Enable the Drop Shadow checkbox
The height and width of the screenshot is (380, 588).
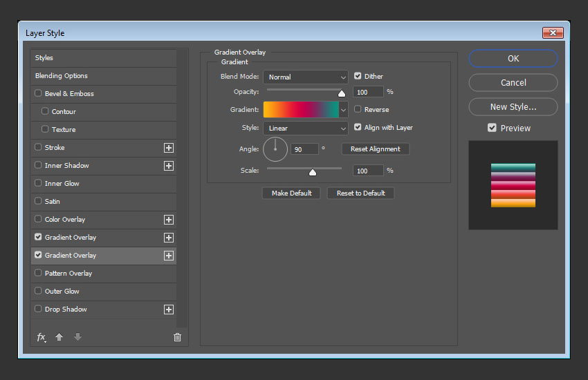click(x=38, y=309)
